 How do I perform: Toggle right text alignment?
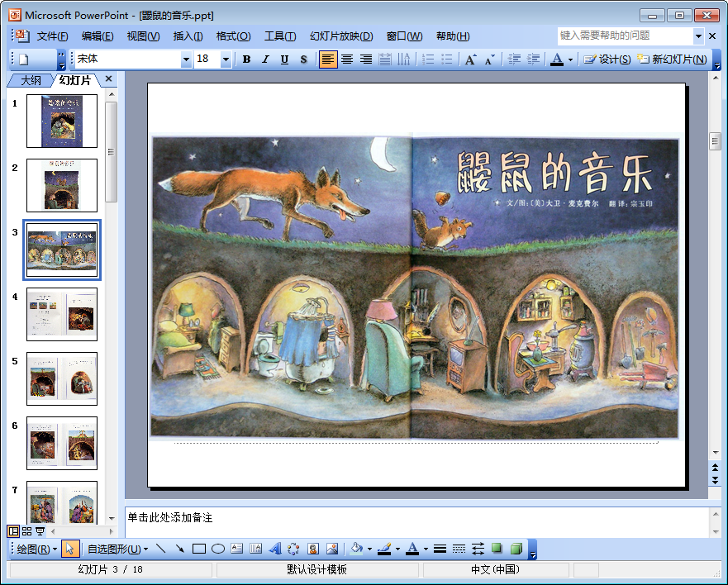point(366,59)
